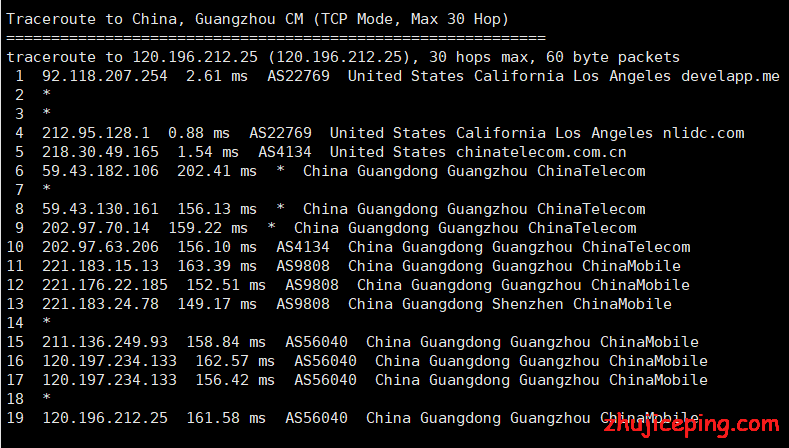This screenshot has height=448, width=789.
Task: Click the 159.22 ms latency value
Action: 208,228
